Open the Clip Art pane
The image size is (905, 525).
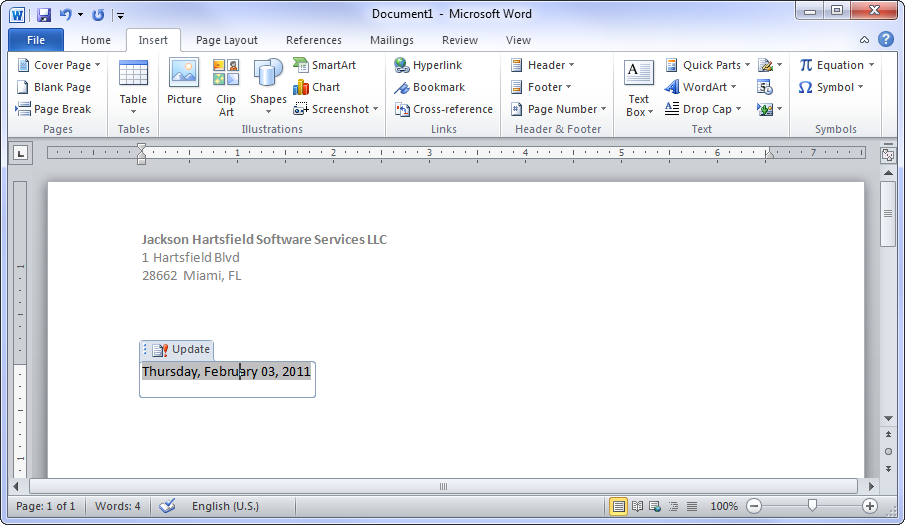[226, 87]
